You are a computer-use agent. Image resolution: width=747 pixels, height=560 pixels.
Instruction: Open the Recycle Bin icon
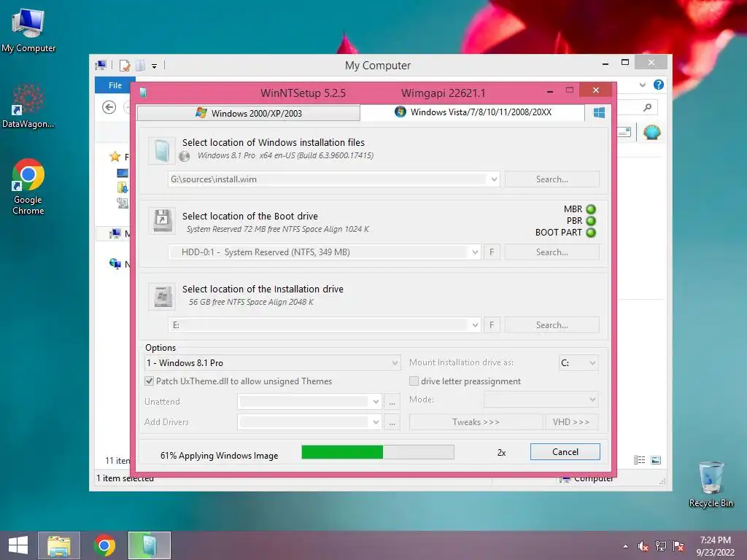[711, 484]
